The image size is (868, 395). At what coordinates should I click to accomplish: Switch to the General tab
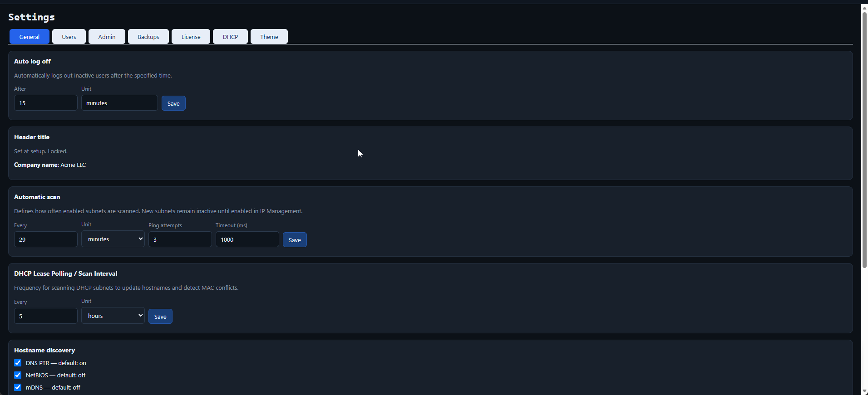point(30,37)
